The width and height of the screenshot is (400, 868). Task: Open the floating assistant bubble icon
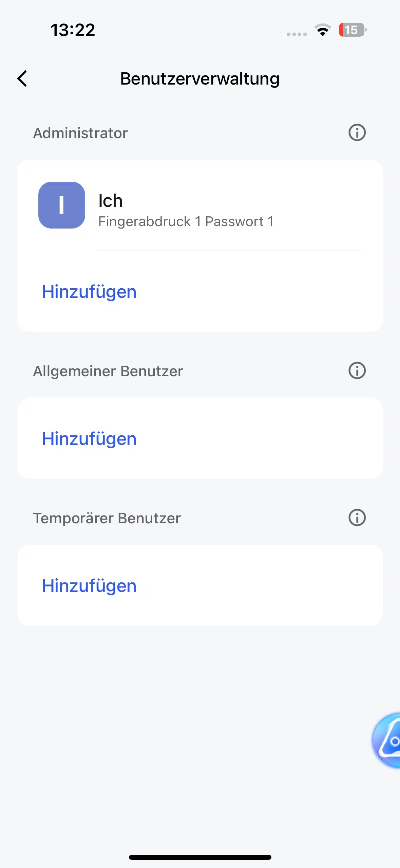click(x=386, y=740)
